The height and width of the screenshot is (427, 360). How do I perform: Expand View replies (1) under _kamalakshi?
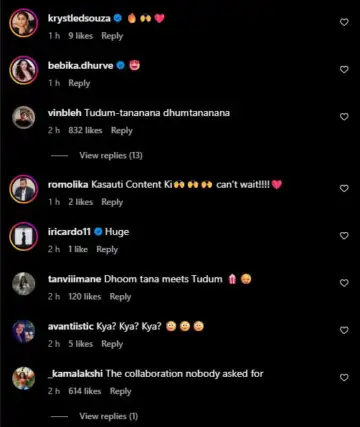coord(109,416)
